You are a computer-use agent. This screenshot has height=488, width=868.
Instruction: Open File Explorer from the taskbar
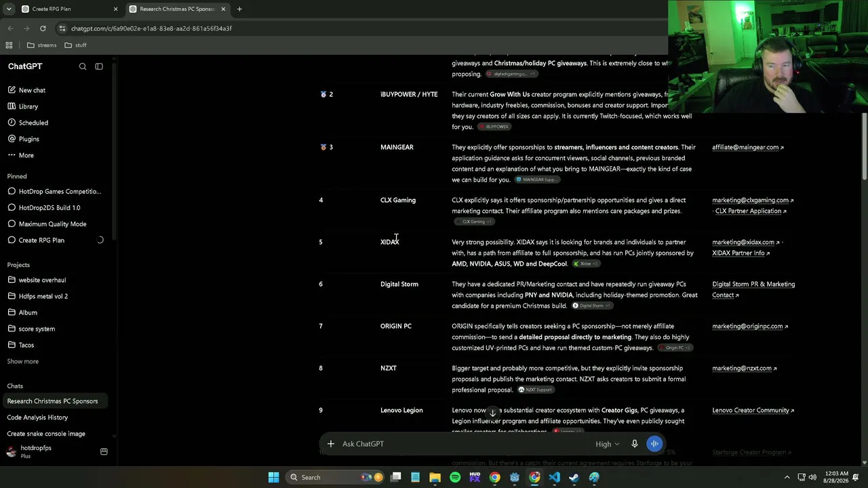tap(435, 477)
